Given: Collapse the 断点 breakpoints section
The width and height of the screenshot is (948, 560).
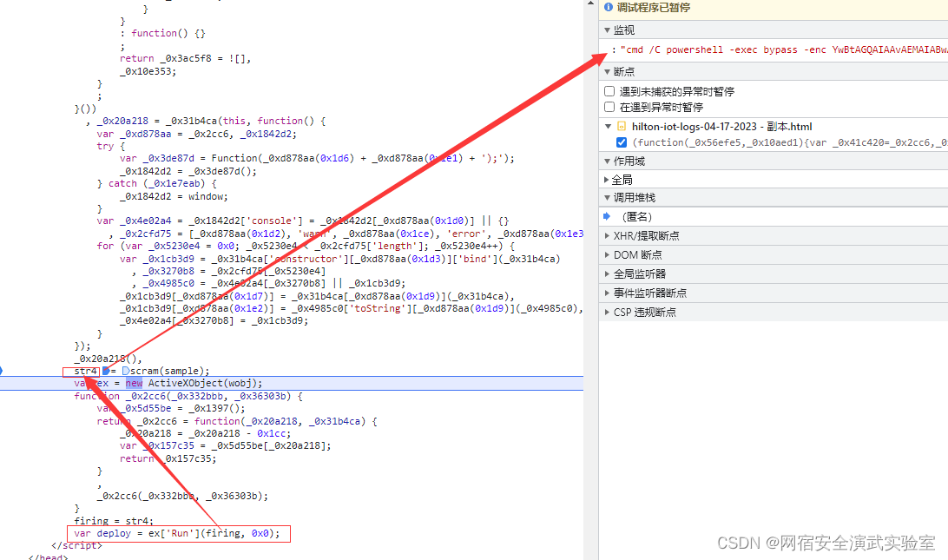Looking at the screenshot, I should [607, 72].
